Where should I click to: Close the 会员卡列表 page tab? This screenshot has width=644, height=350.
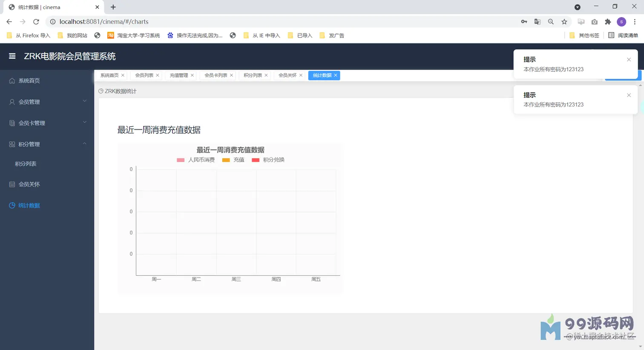(x=231, y=75)
